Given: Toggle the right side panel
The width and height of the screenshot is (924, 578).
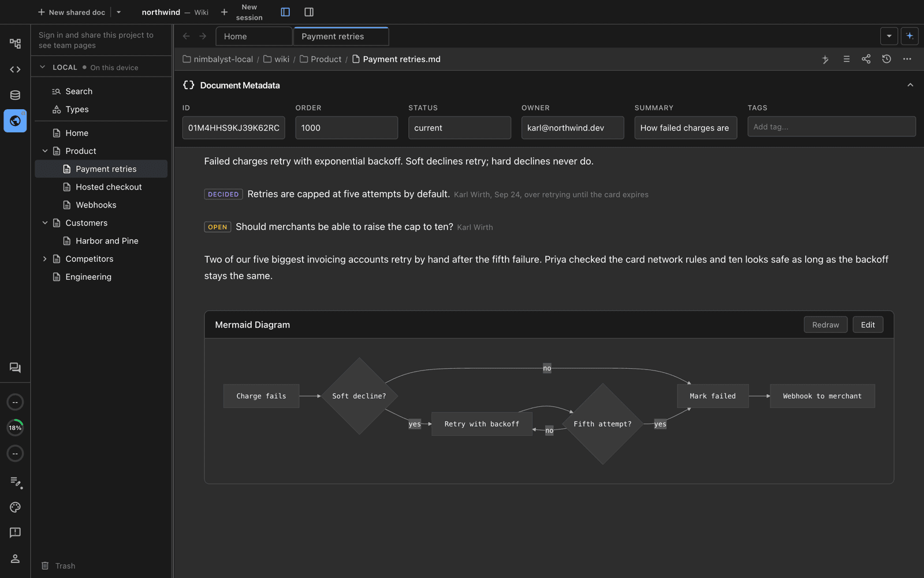Looking at the screenshot, I should 309,12.
